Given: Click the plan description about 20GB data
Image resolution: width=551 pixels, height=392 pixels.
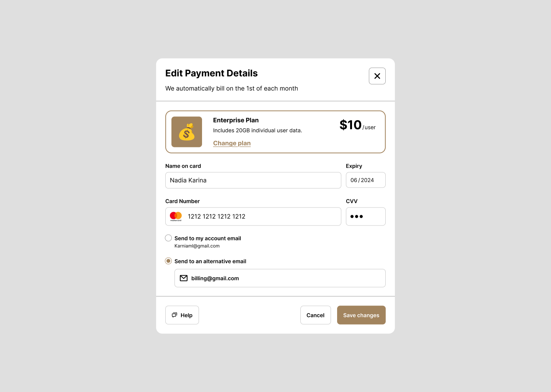Looking at the screenshot, I should pos(258,131).
